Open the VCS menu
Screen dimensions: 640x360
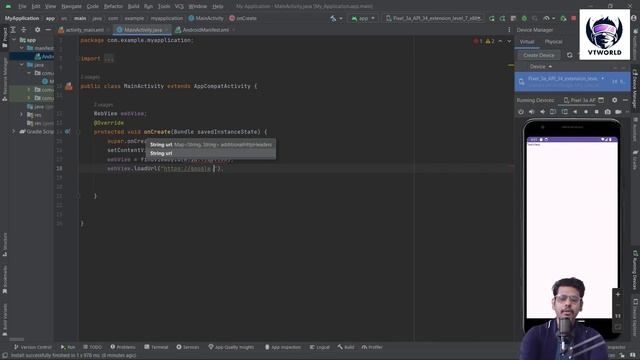(179, 7)
